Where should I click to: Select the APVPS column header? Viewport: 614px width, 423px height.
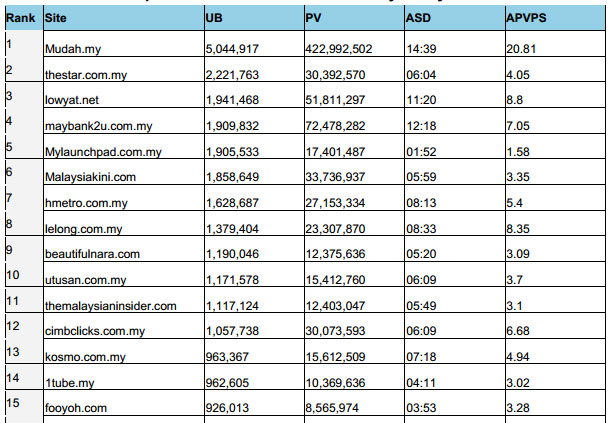[x=528, y=19]
